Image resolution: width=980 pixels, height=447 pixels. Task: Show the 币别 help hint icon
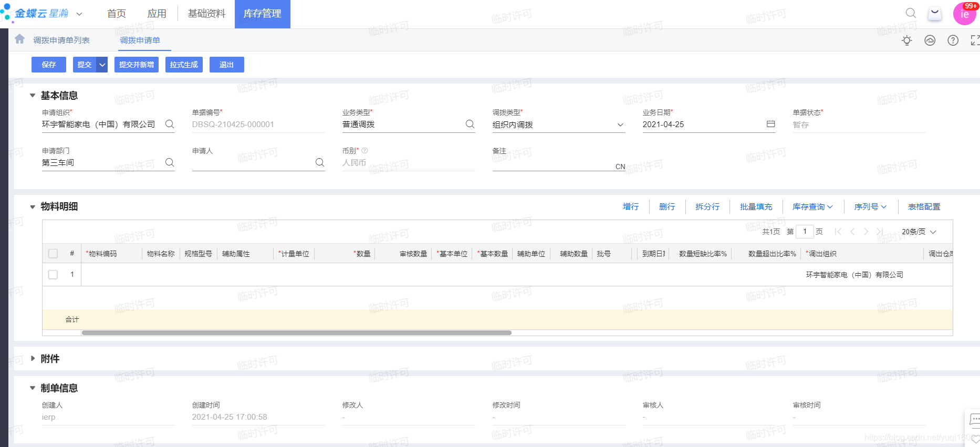coord(365,151)
